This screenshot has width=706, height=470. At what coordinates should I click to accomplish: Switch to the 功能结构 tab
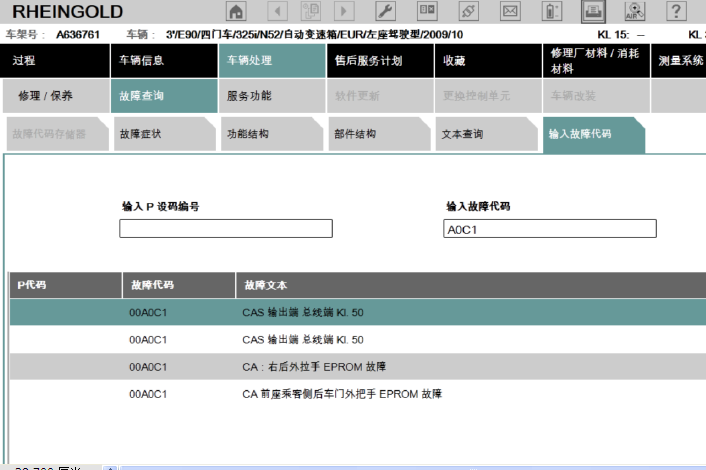pos(272,134)
